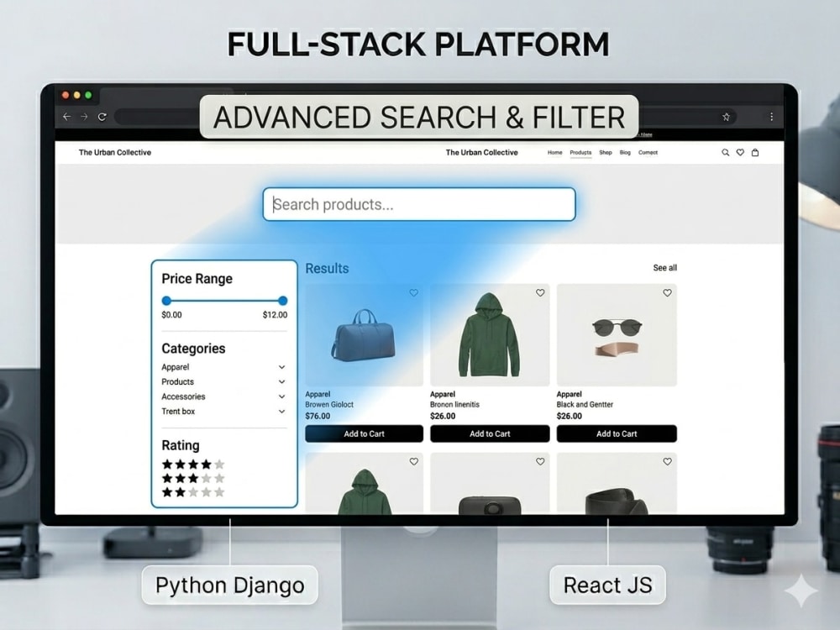The image size is (840, 630).
Task: Filter by three-star rating row
Action: 193,479
